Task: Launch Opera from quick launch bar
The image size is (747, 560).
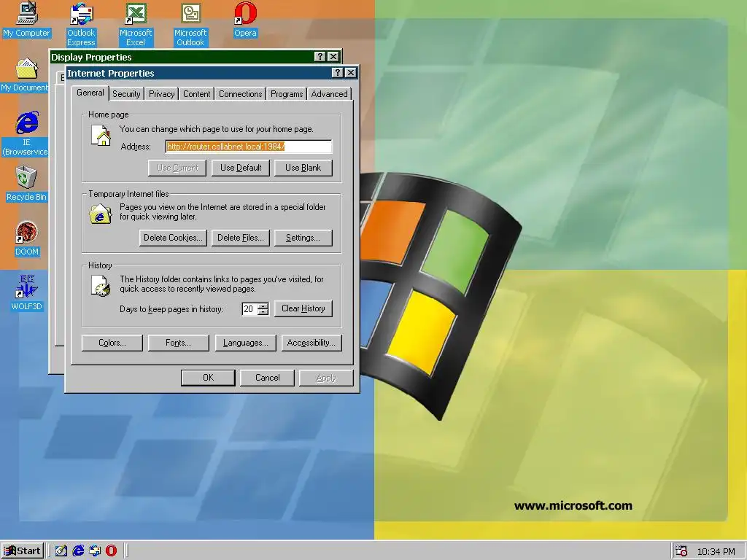Action: (111, 551)
